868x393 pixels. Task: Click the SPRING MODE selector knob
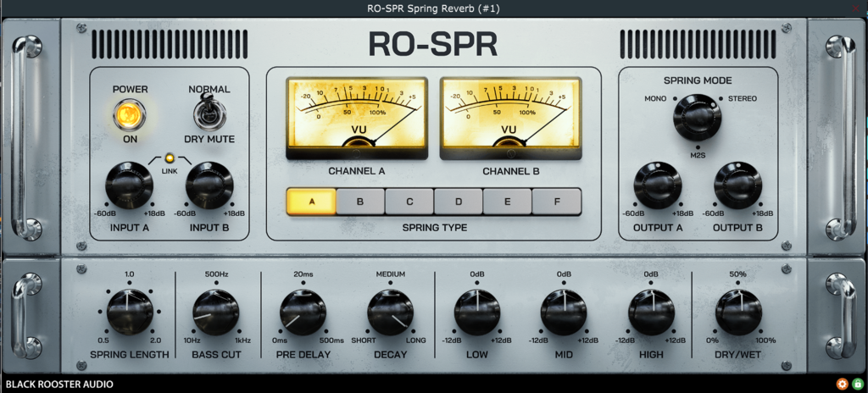click(698, 117)
